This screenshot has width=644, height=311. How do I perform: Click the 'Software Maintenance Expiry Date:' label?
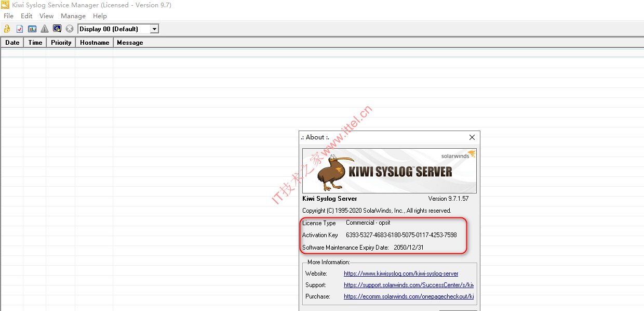[345, 248]
